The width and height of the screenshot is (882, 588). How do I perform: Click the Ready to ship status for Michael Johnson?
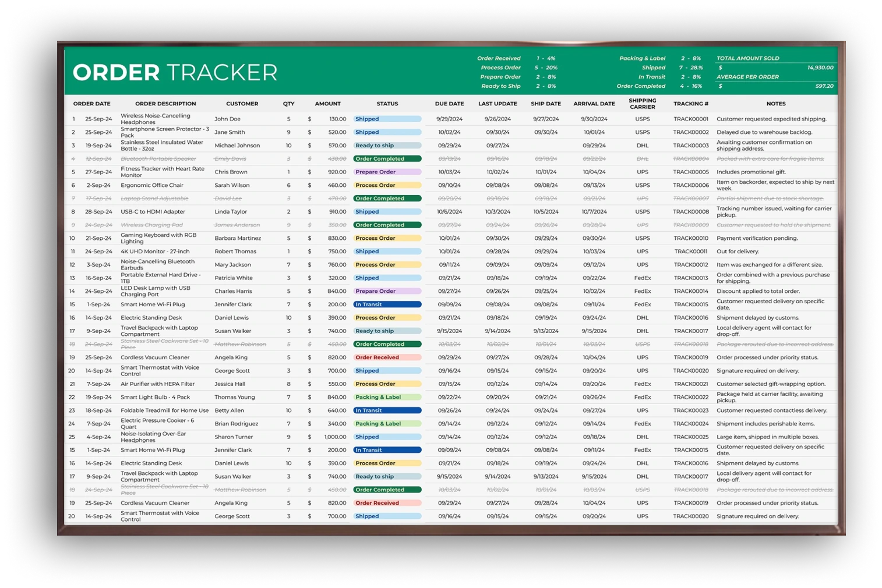pos(387,146)
